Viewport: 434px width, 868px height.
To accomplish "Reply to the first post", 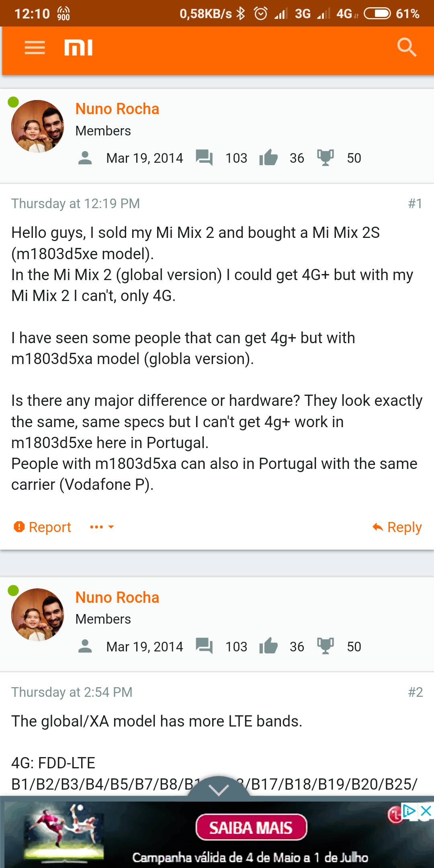I will pyautogui.click(x=397, y=527).
